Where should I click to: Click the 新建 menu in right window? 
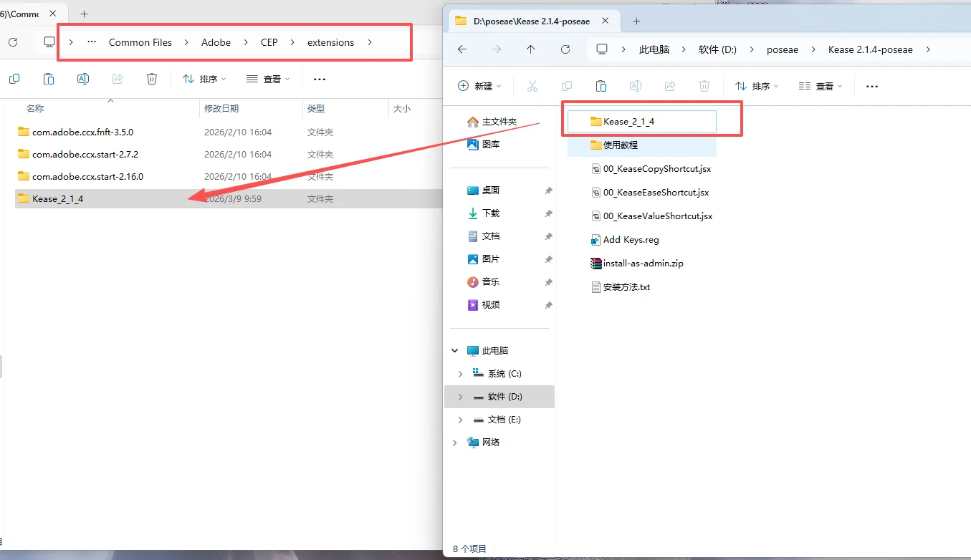point(479,85)
